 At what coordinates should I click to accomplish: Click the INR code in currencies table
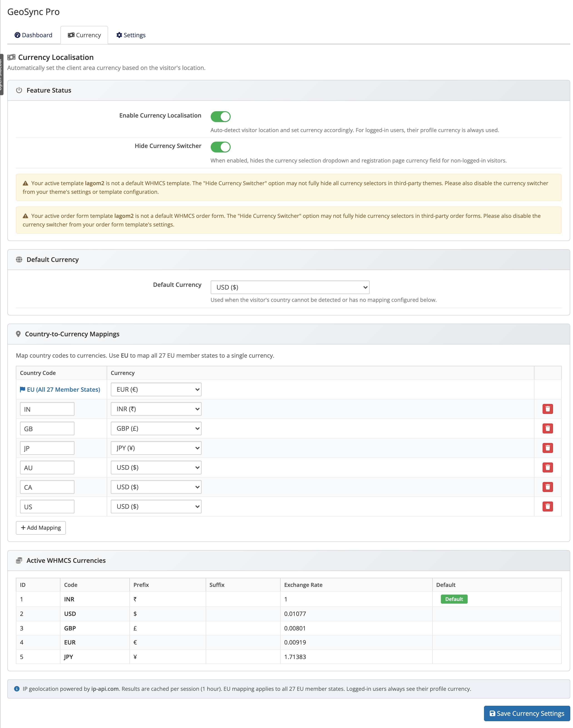(69, 599)
